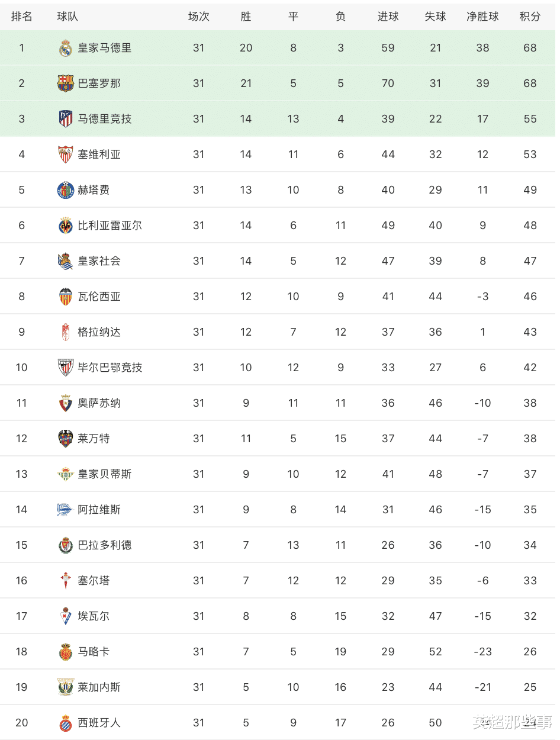
Task: Click the Sevilla club crest
Action: click(x=65, y=155)
